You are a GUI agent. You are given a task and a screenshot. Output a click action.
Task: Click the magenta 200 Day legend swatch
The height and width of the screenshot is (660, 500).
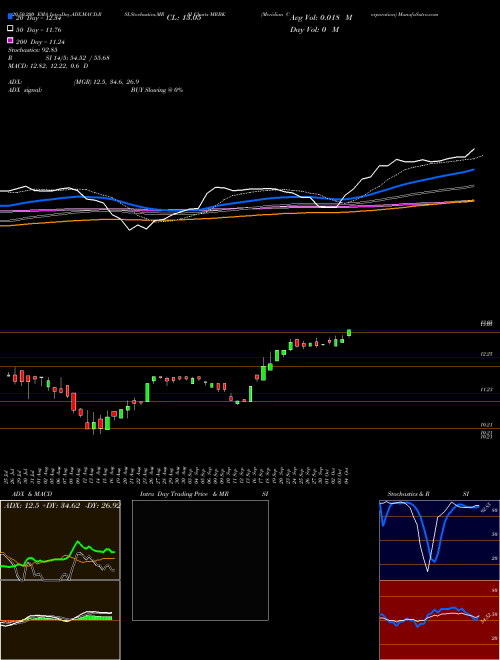[11, 41]
